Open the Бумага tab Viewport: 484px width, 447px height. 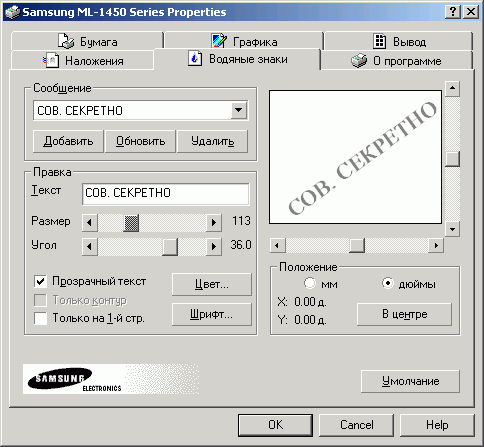[x=87, y=41]
